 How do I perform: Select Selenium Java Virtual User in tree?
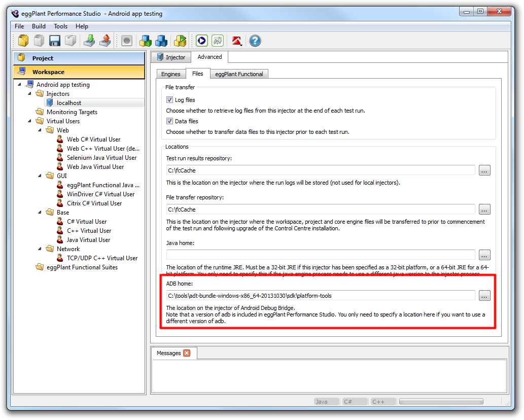pos(101,158)
